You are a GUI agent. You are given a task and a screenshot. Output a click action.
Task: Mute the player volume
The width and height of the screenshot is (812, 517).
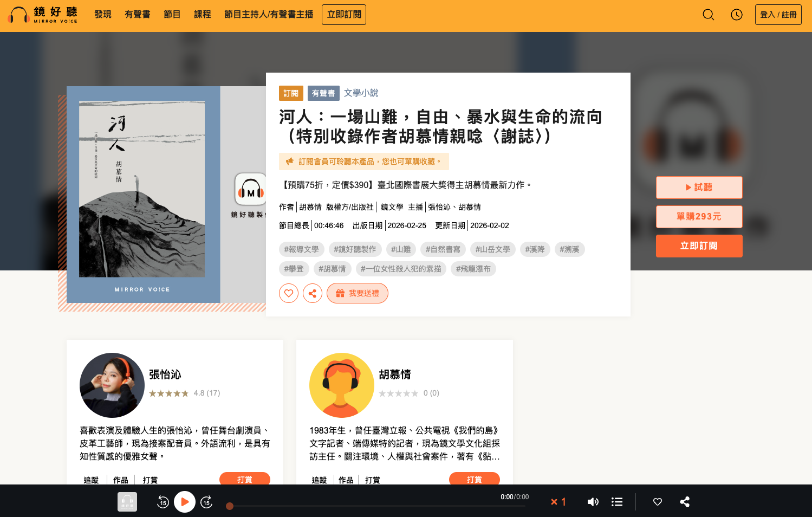click(x=593, y=502)
